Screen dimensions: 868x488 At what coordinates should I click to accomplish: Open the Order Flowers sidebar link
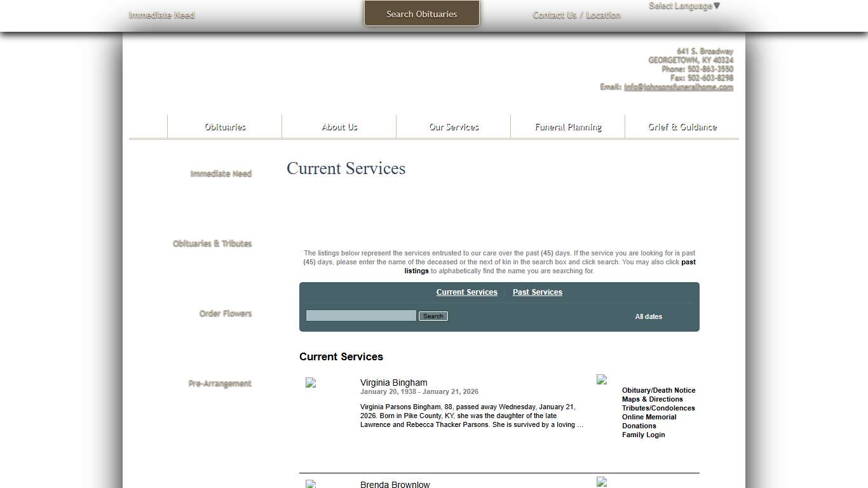pyautogui.click(x=225, y=313)
